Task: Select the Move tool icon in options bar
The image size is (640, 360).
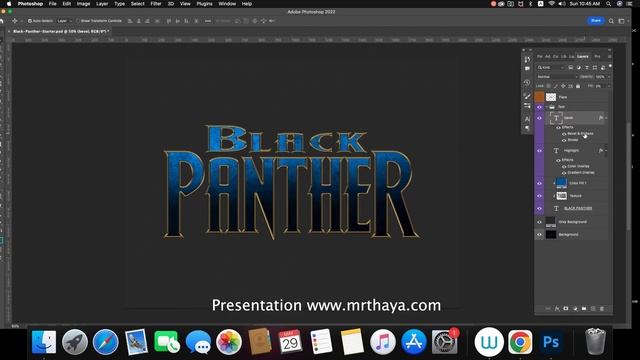Action: [15, 21]
